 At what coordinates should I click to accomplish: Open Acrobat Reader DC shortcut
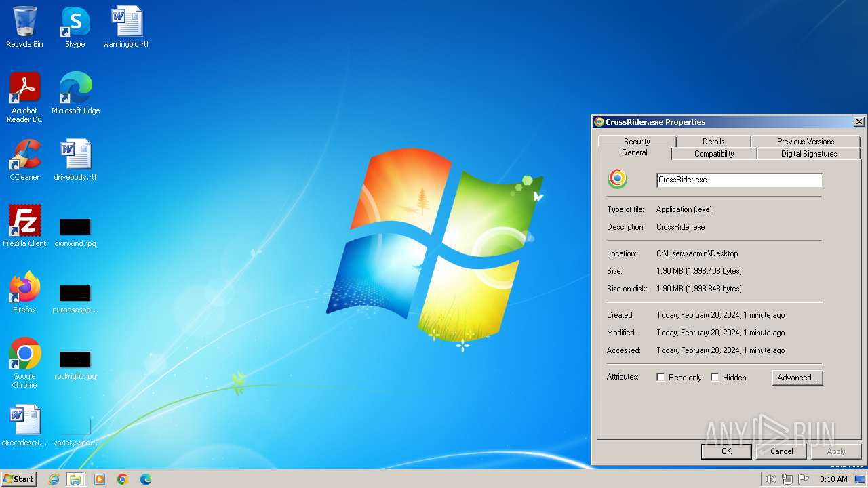click(24, 98)
